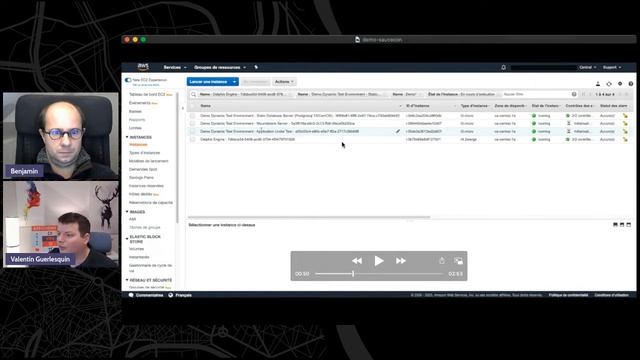Open Tableau de bord EC2 in sidebar
Viewport: 640px width, 360px height.
click(147, 94)
